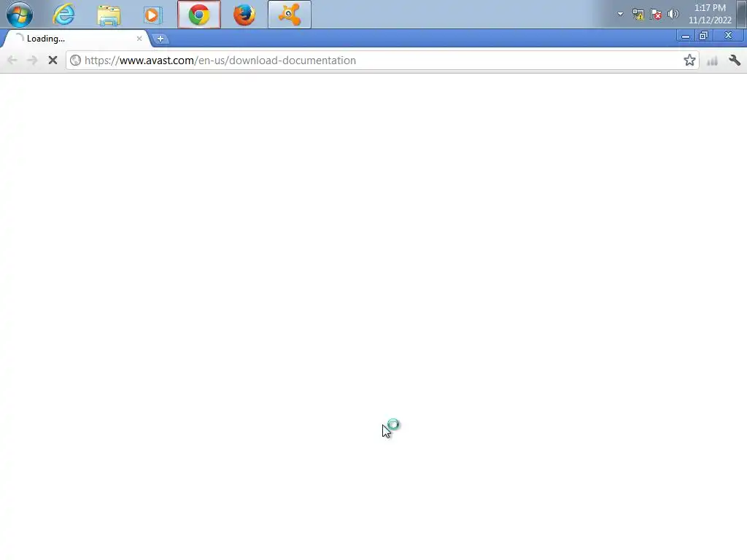Bookmark this page with star icon
The image size is (747, 560).
689,61
